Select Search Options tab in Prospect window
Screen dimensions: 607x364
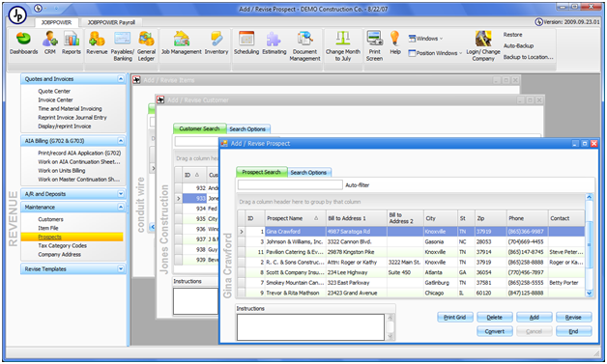tap(308, 173)
